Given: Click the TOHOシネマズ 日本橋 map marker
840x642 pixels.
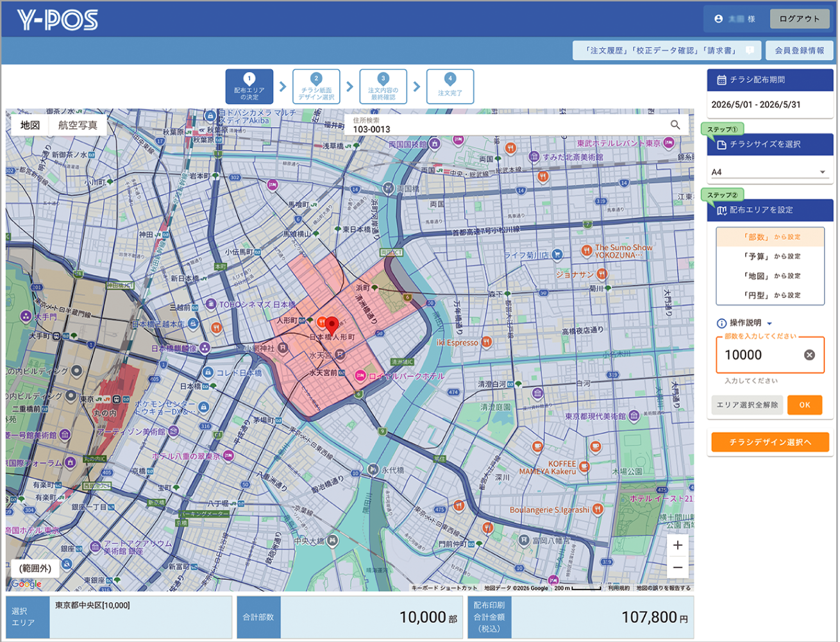Looking at the screenshot, I should tap(211, 304).
